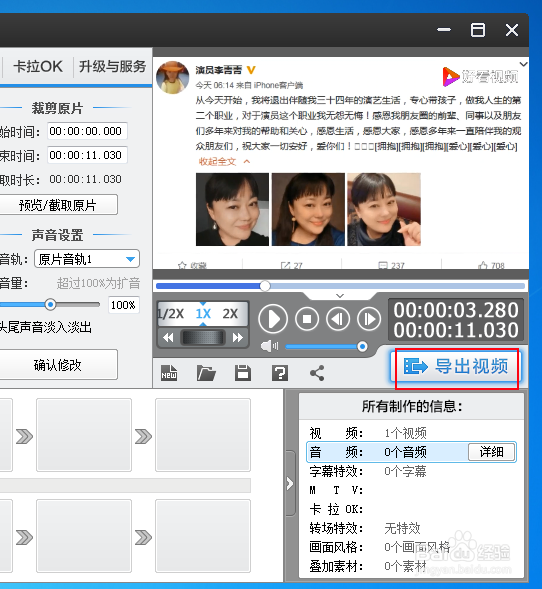
Task: Open the 升级与服务 tab
Action: (112, 66)
